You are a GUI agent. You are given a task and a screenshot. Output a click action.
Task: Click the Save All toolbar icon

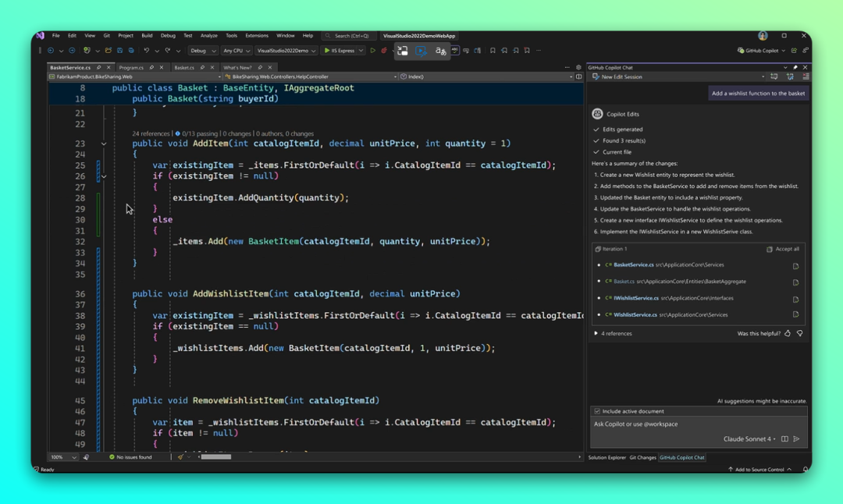131,51
